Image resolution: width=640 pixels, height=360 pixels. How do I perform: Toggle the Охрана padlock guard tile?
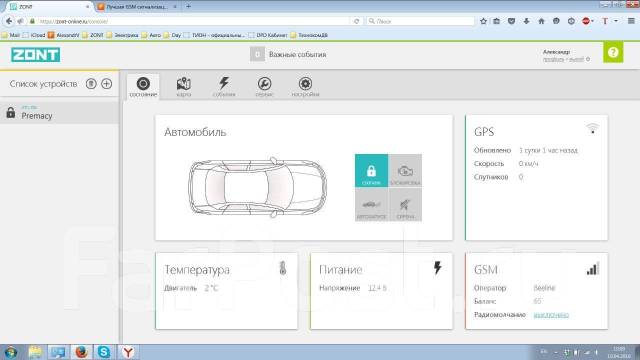(x=371, y=171)
